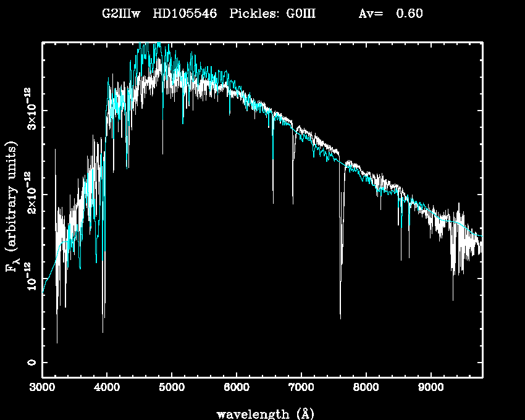
Task: Select the 5000 wavelength tick label
Action: (x=172, y=388)
